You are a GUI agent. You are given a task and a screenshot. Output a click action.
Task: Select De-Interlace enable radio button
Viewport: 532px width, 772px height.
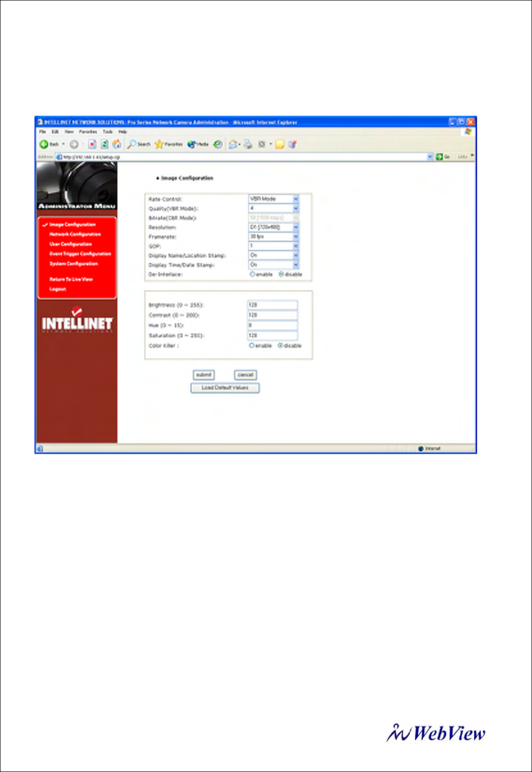tap(252, 274)
